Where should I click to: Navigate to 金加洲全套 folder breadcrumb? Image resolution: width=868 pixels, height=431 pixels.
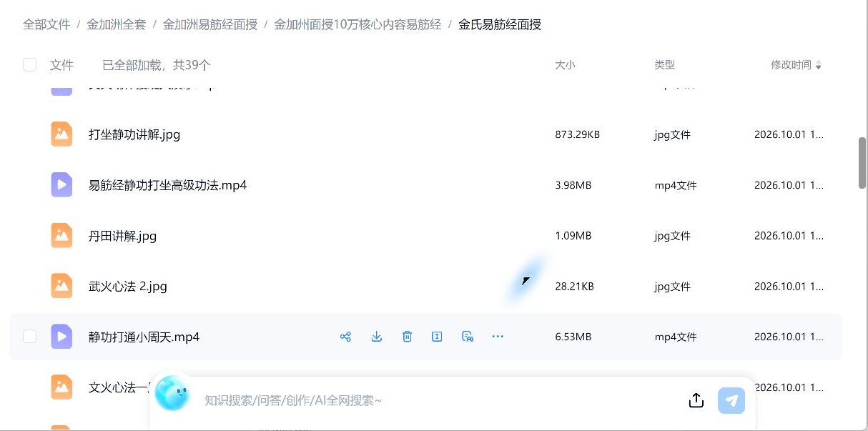tap(117, 24)
